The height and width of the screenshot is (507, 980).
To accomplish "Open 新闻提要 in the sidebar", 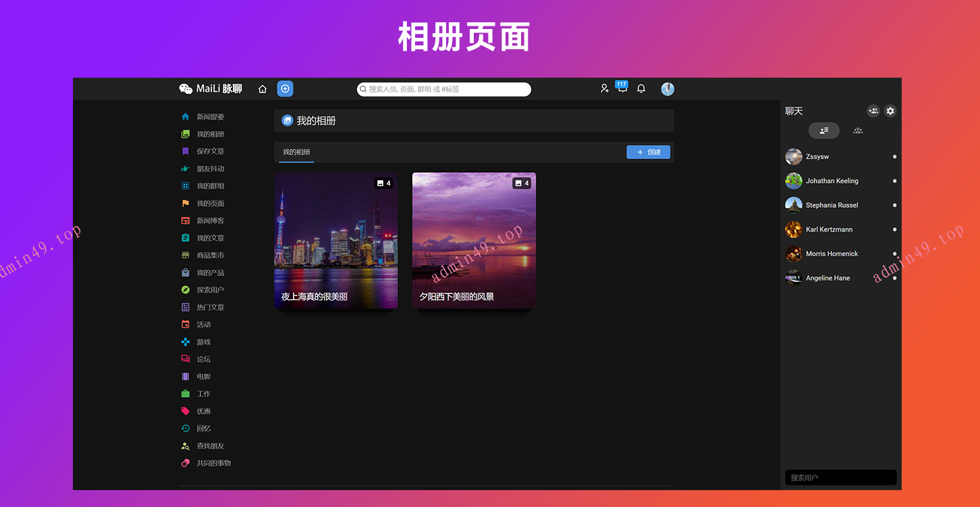I will point(210,117).
